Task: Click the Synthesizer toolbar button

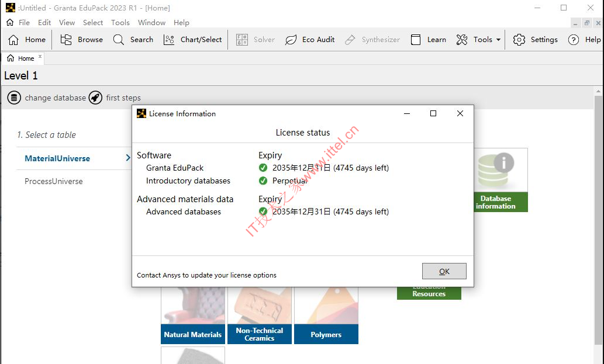Action: coord(372,40)
